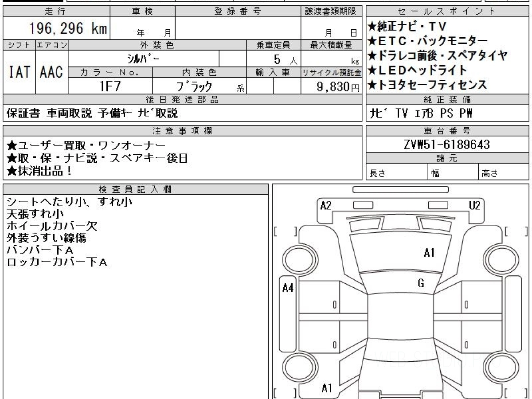
Task: Click the エアコン header cell
Action: click(x=52, y=45)
